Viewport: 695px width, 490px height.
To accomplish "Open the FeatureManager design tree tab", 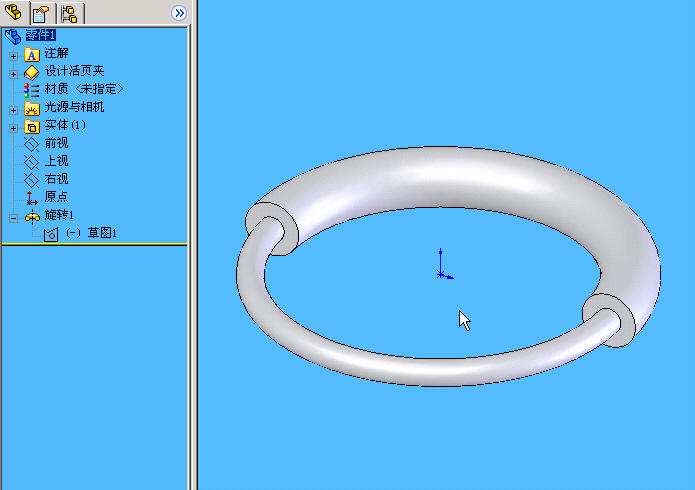I will tap(13, 12).
